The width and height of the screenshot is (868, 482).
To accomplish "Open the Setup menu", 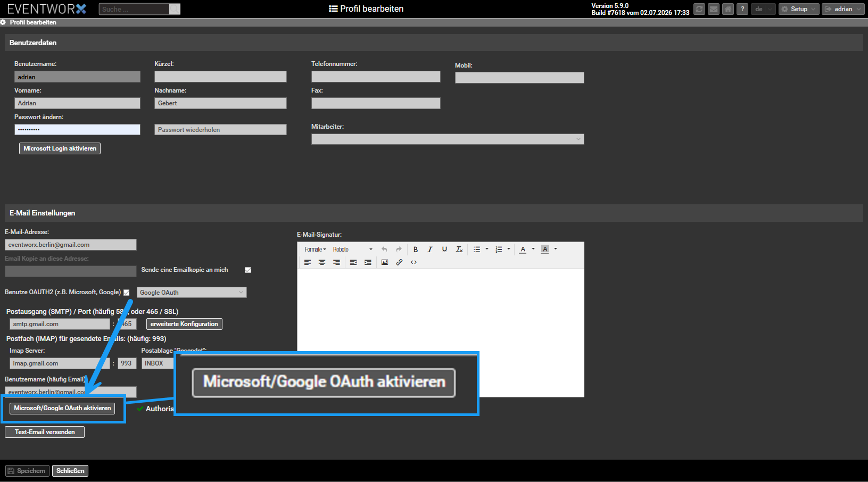I will pyautogui.click(x=799, y=9).
